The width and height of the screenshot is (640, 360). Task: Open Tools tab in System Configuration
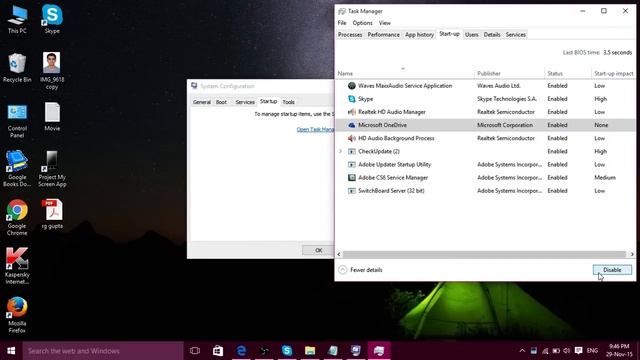point(289,102)
